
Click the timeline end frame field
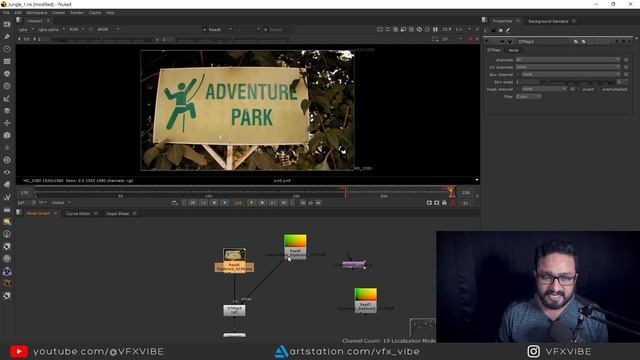point(465,192)
